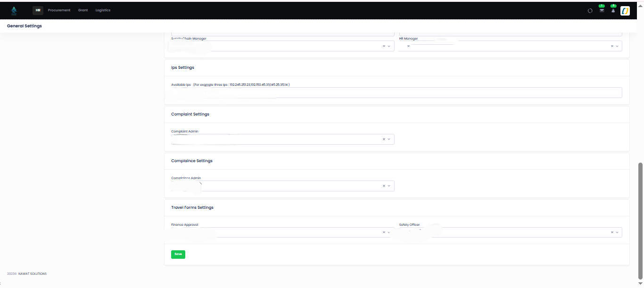Click the NAWAT SOLUTIONS footer link
Viewport: 644px width, 288px height.
(x=32, y=274)
